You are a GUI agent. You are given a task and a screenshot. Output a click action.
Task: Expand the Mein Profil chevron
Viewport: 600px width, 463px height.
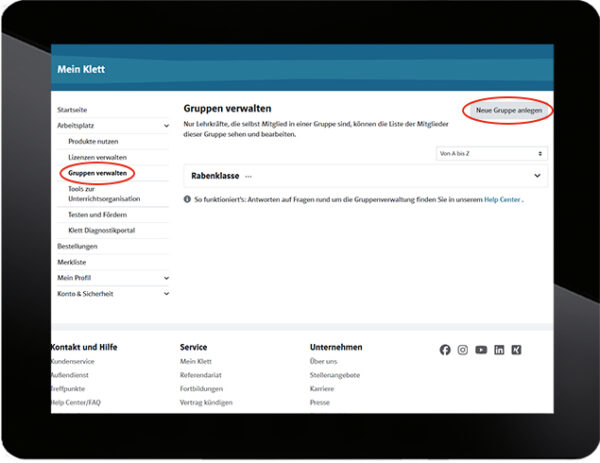point(166,278)
